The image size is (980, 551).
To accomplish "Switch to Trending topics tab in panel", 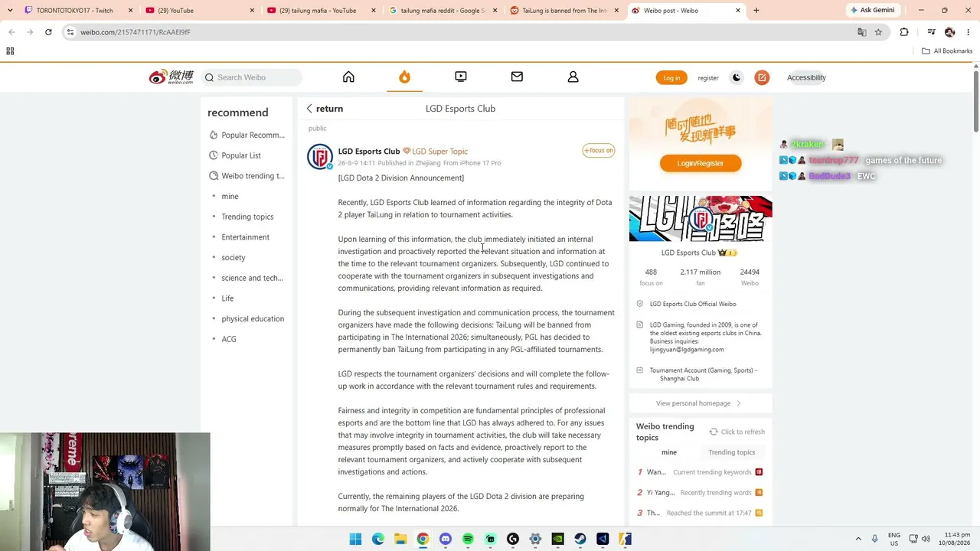I will 732,452.
